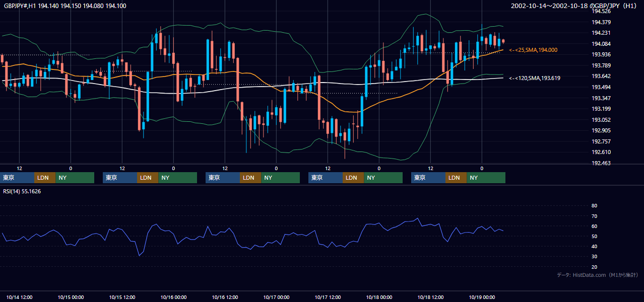The height and width of the screenshot is (302, 644).
Task: Click price axis label 193.052
Action: pos(601,120)
